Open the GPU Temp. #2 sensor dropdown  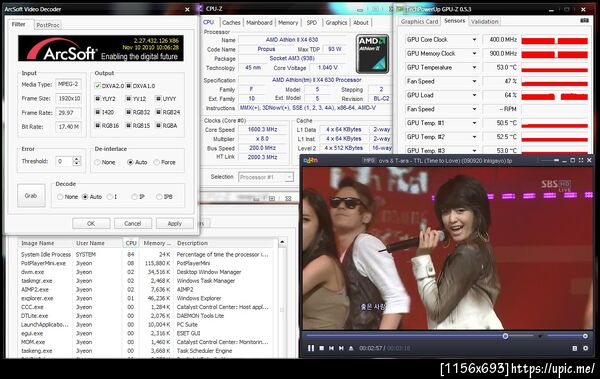(474, 137)
